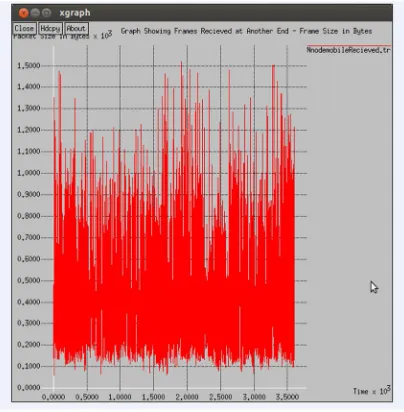404x412 pixels.
Task: Select the NnodemobileRecieved.tr legend label
Action: pos(348,50)
